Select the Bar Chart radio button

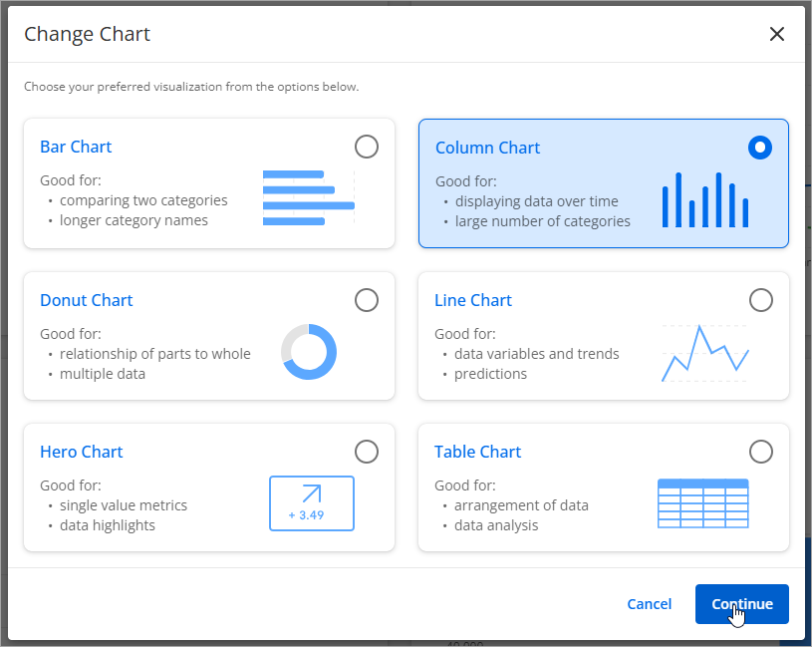367,148
